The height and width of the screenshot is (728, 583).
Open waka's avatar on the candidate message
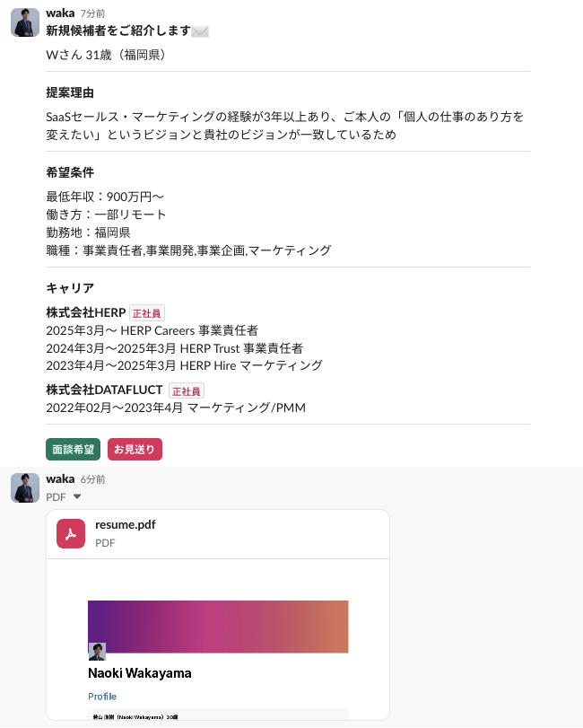25,22
